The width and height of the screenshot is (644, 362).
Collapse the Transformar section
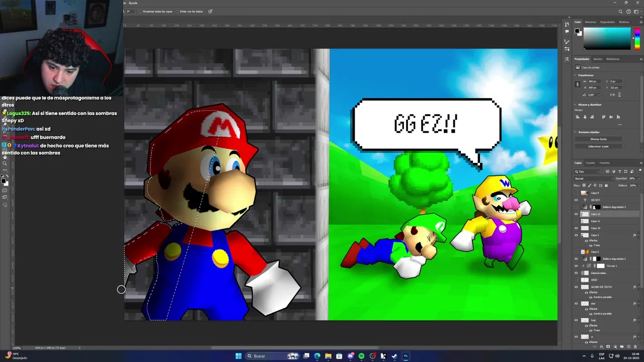pyautogui.click(x=575, y=75)
